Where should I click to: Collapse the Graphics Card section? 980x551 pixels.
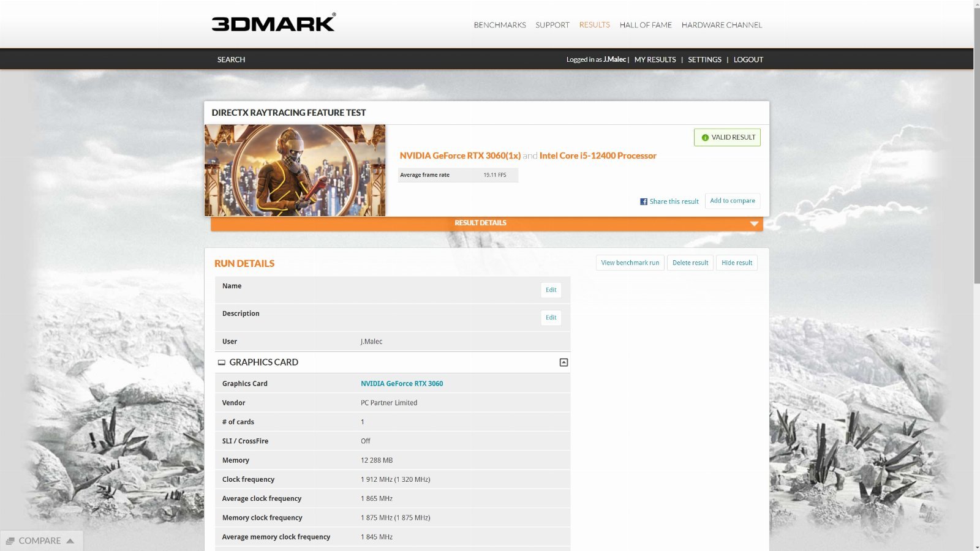(x=563, y=362)
